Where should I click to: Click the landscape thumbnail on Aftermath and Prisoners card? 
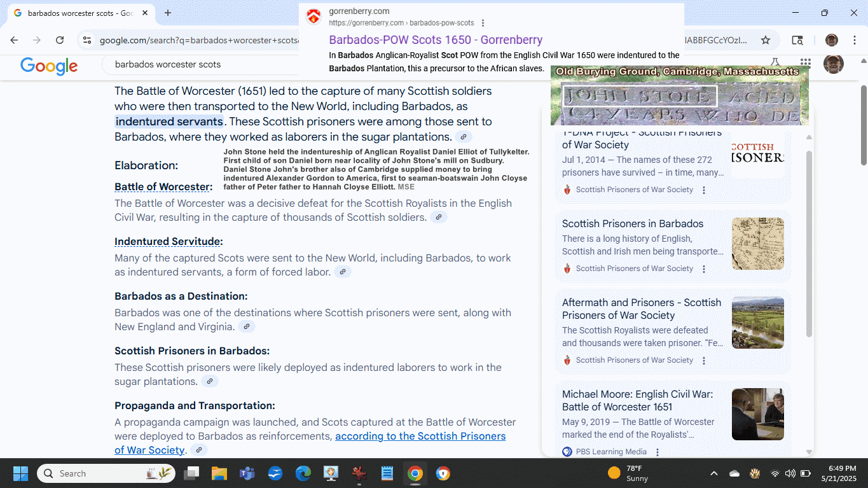pyautogui.click(x=758, y=323)
